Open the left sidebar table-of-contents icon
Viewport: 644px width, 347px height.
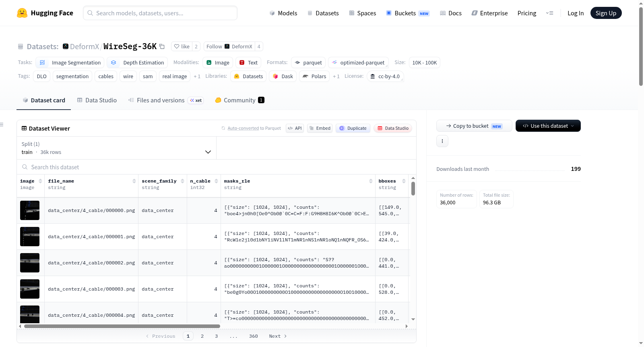click(2, 125)
